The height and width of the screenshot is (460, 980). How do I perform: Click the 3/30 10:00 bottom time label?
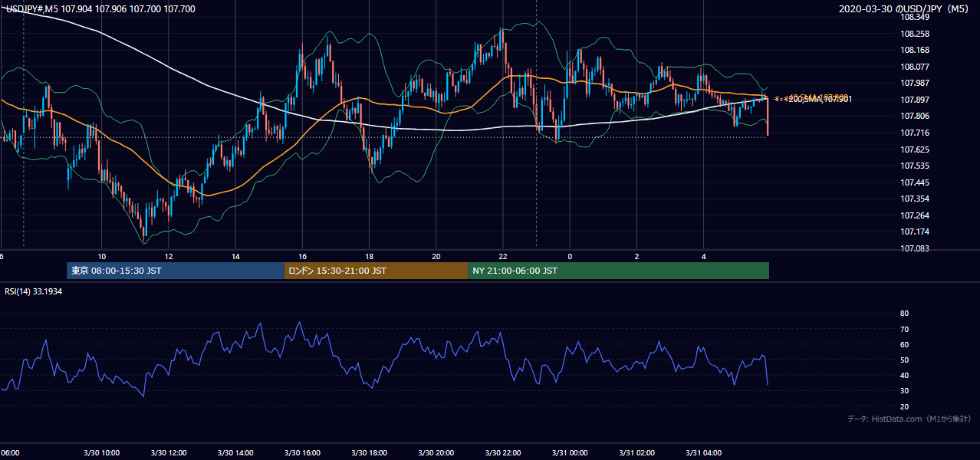point(102,452)
